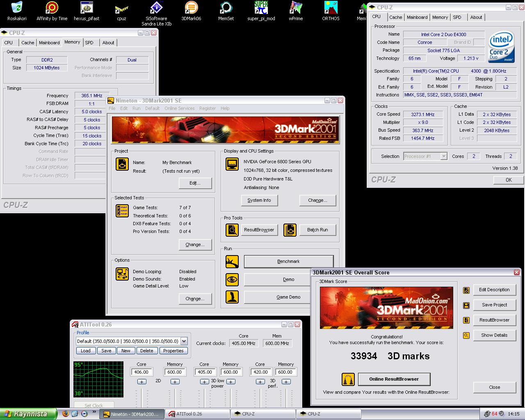The height and width of the screenshot is (420, 525).
Task: Click OK in the CPU-Z CPU window
Action: 509,180
